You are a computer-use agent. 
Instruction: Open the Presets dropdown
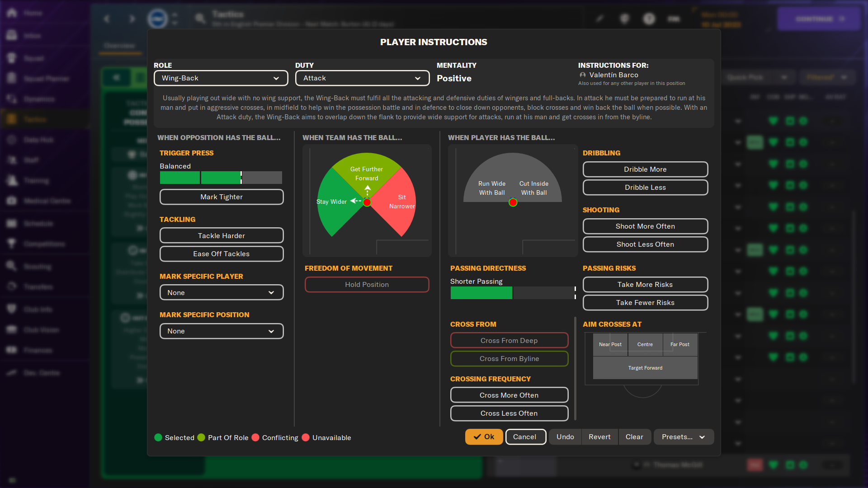tap(684, 437)
